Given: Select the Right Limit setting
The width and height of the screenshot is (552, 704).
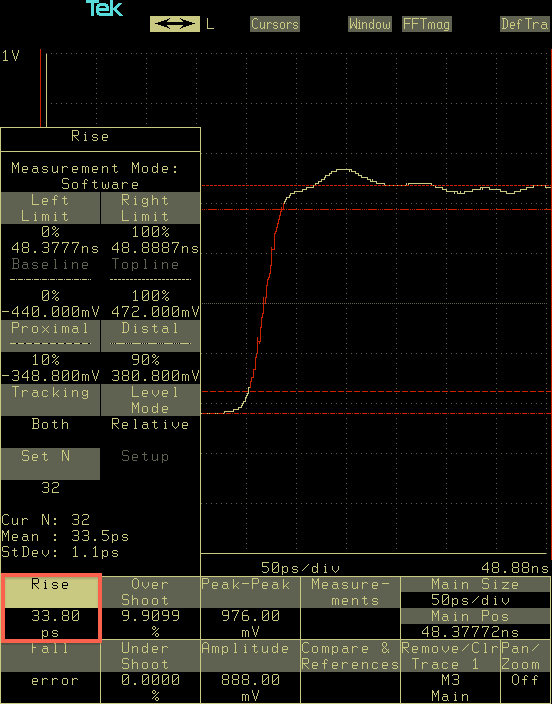Looking at the screenshot, I should pyautogui.click(x=150, y=208).
